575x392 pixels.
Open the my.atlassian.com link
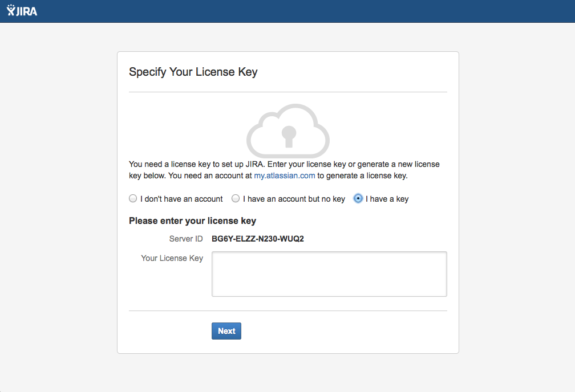coord(285,175)
